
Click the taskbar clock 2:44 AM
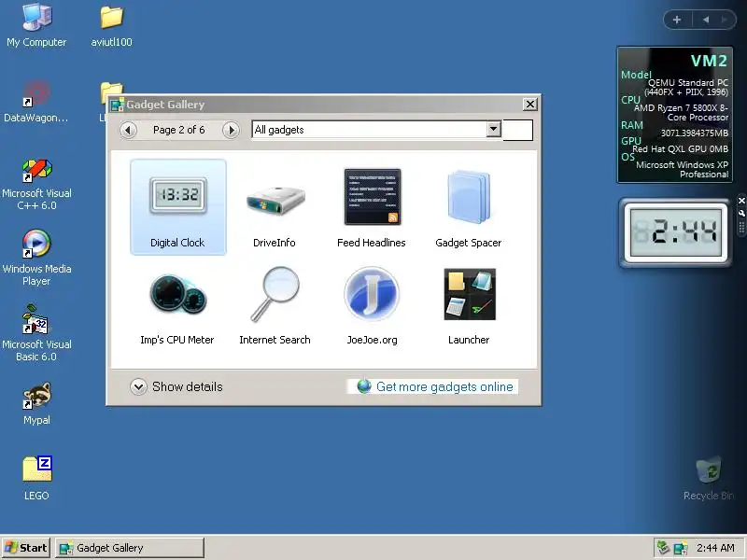pyautogui.click(x=715, y=548)
